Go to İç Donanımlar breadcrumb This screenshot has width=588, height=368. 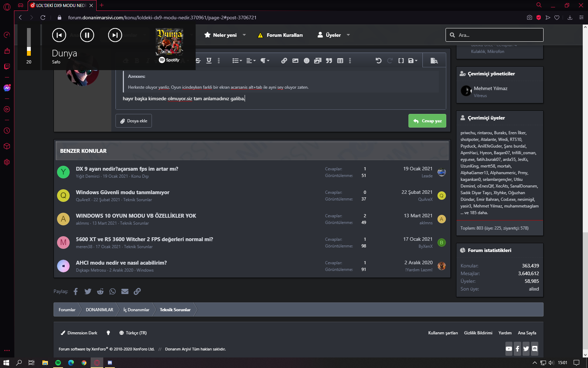136,310
